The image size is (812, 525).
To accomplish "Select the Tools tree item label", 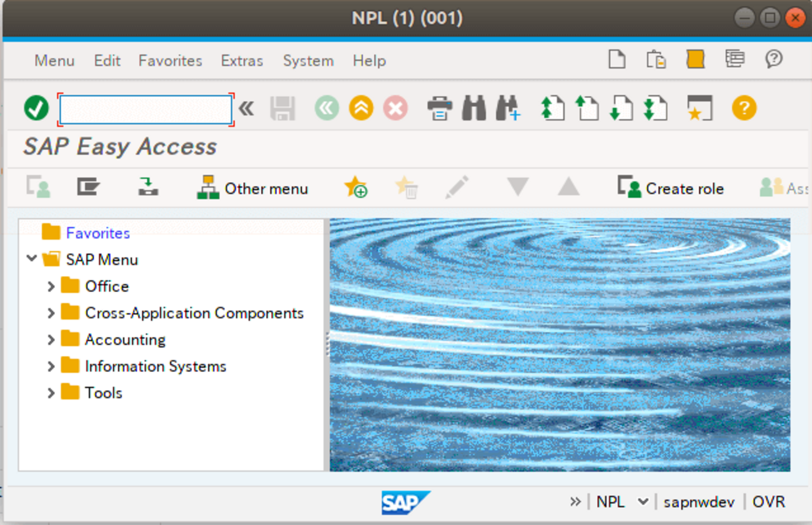I will point(104,393).
